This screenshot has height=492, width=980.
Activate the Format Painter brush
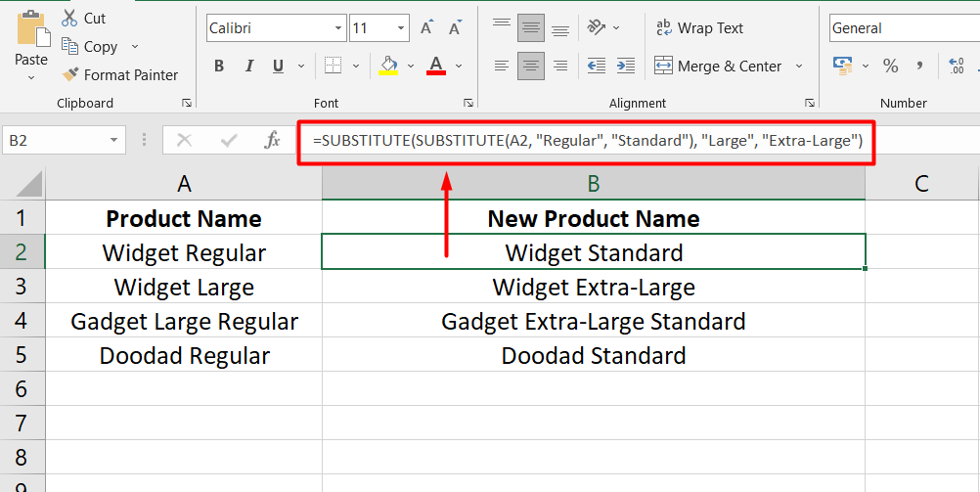(119, 75)
